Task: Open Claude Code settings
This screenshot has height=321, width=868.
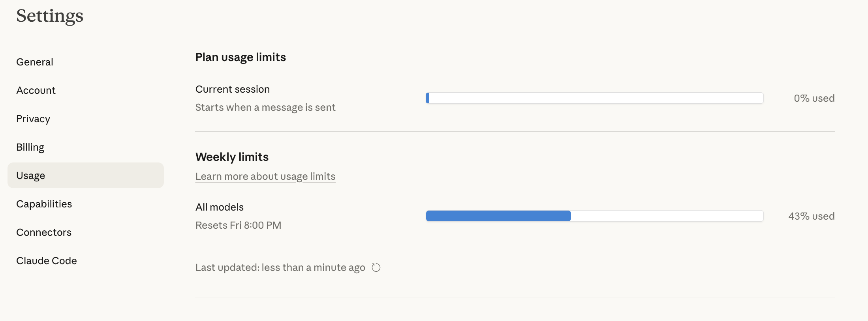Action: (x=47, y=261)
